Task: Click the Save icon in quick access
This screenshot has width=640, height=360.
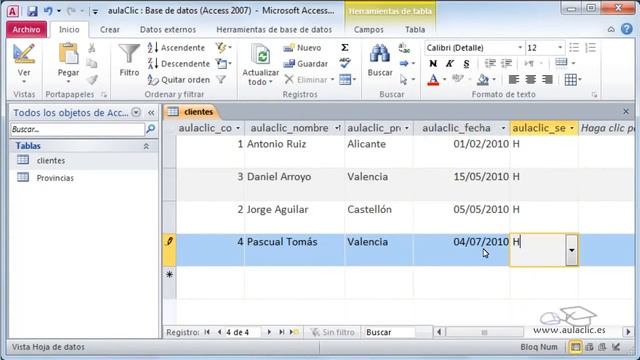Action: coord(32,11)
